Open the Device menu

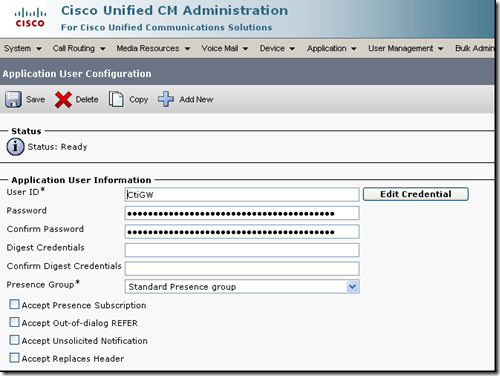pyautogui.click(x=277, y=48)
